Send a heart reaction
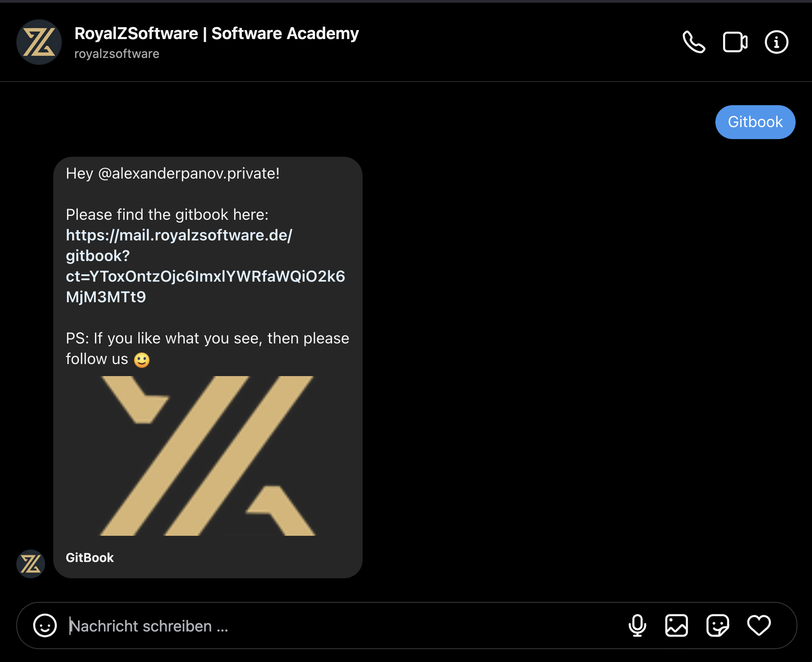The width and height of the screenshot is (812, 662). pos(759,626)
